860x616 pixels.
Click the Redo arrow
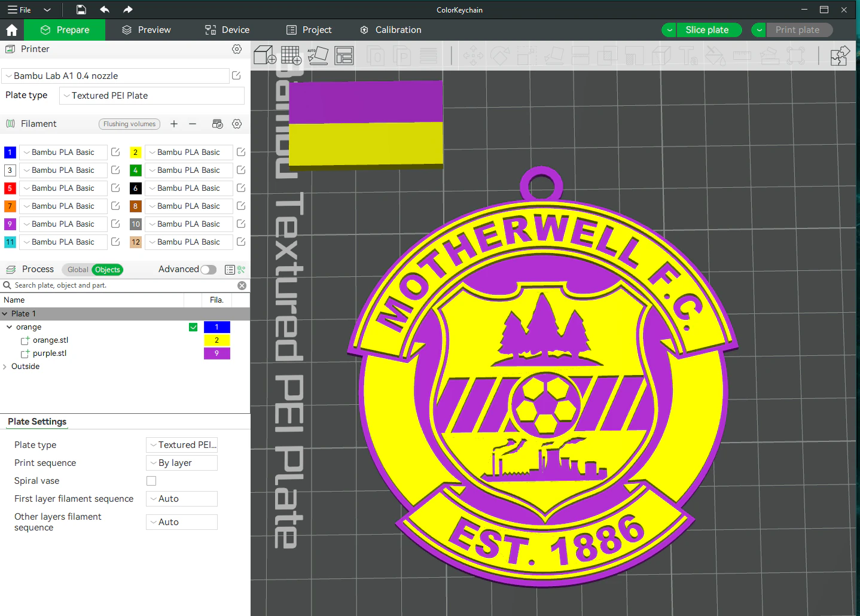[127, 10]
